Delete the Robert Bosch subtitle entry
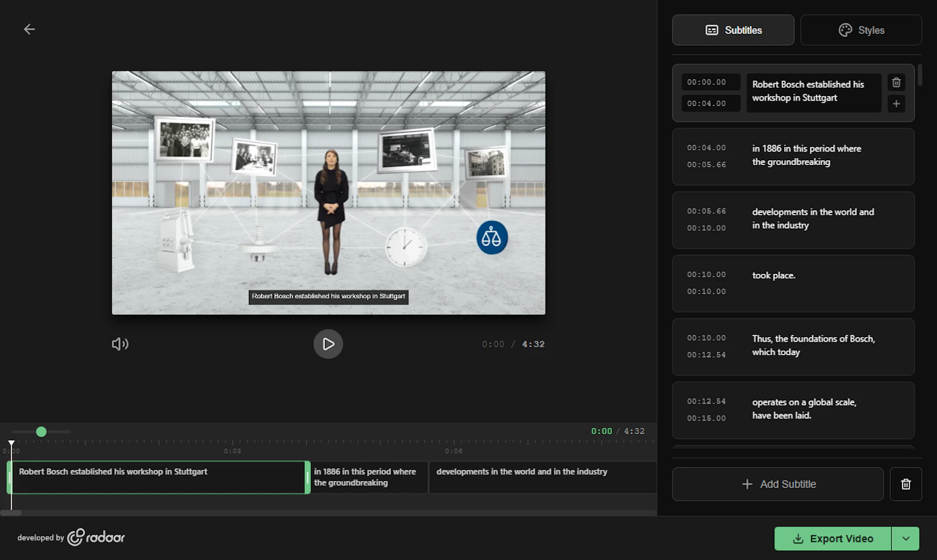This screenshot has width=937, height=560. (896, 83)
